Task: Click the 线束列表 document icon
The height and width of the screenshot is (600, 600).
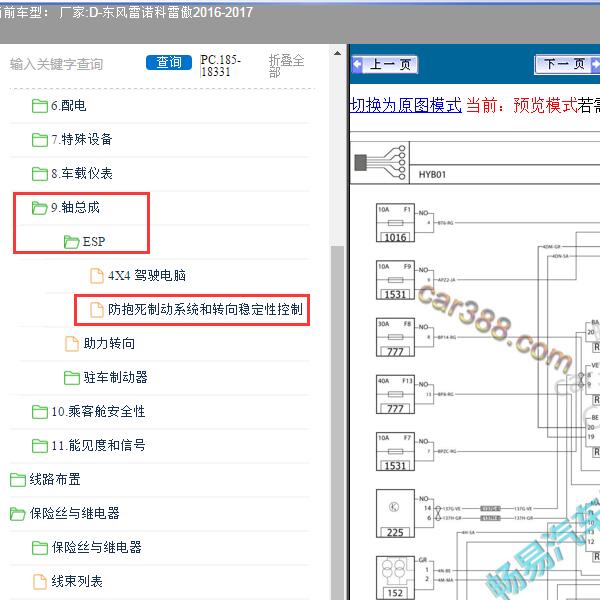Action: (x=39, y=582)
